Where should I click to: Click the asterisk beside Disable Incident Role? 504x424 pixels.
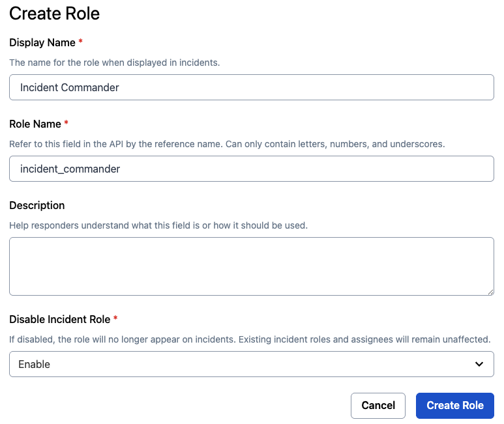coord(115,319)
